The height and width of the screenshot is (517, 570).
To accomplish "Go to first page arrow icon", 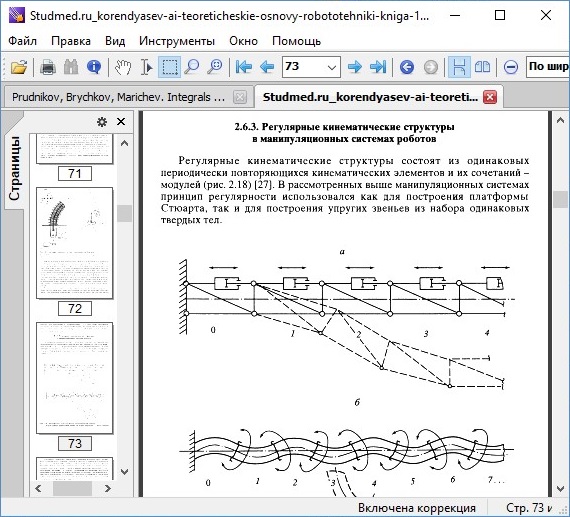I will pyautogui.click(x=244, y=67).
